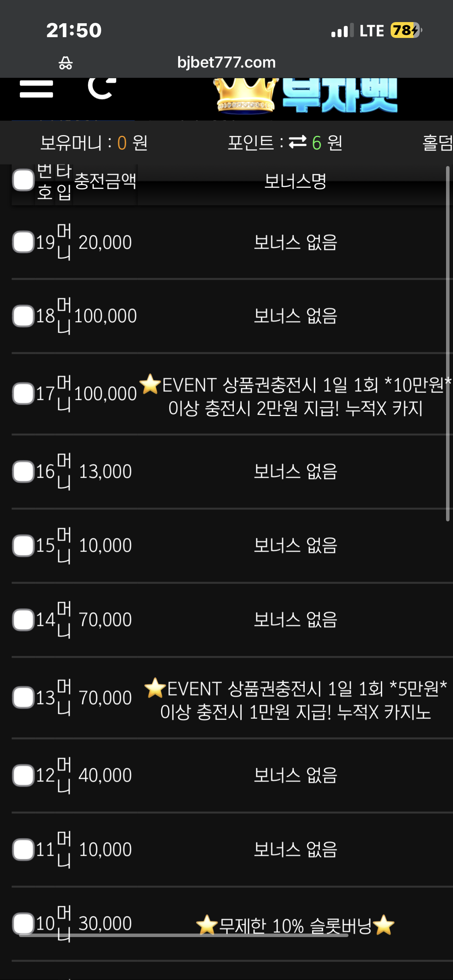Tap the incognito icon beside the URL
The width and height of the screenshot is (453, 980).
click(x=65, y=63)
